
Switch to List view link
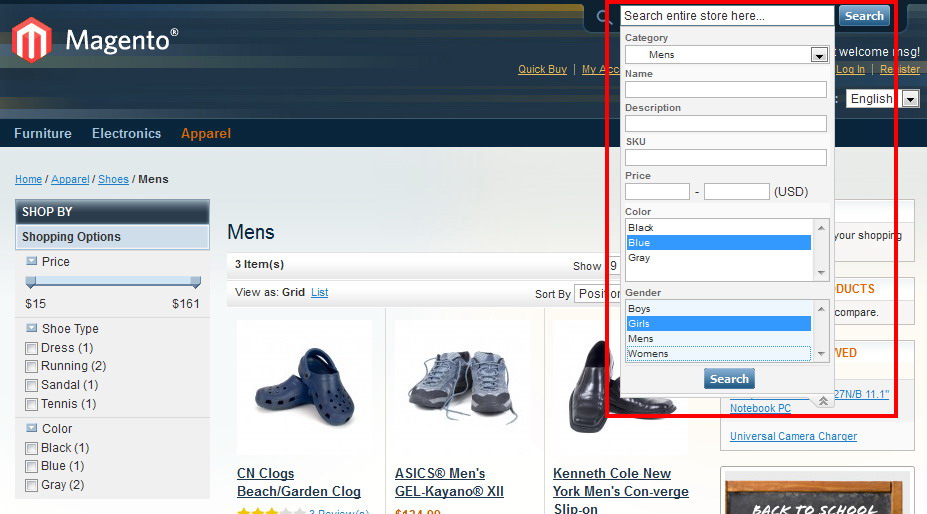319,292
